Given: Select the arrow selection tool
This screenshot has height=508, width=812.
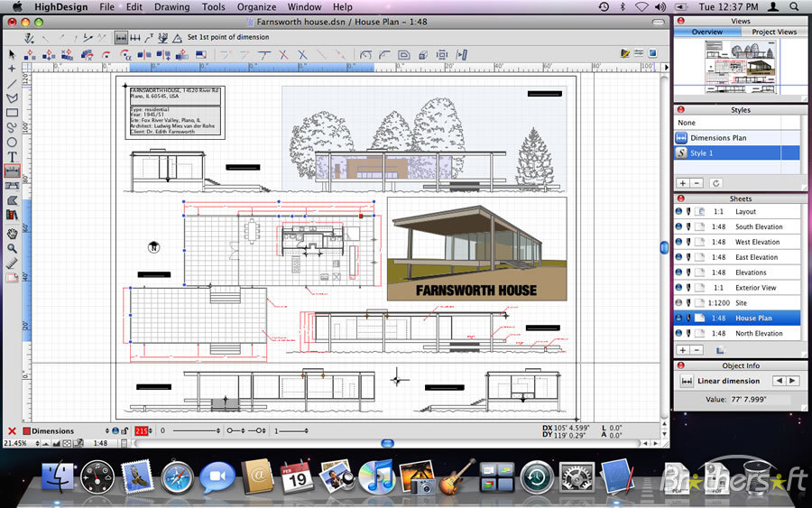Looking at the screenshot, I should [x=12, y=54].
